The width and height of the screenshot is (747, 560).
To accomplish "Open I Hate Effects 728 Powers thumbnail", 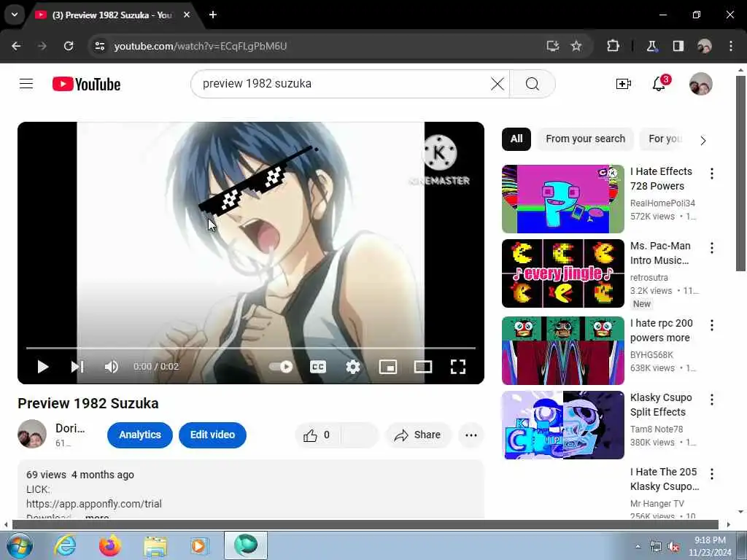I will click(562, 199).
